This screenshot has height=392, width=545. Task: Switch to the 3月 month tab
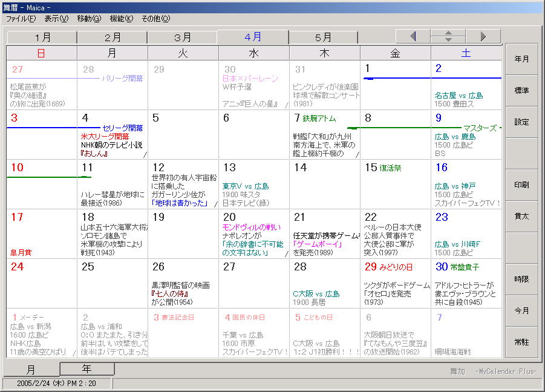(x=183, y=38)
